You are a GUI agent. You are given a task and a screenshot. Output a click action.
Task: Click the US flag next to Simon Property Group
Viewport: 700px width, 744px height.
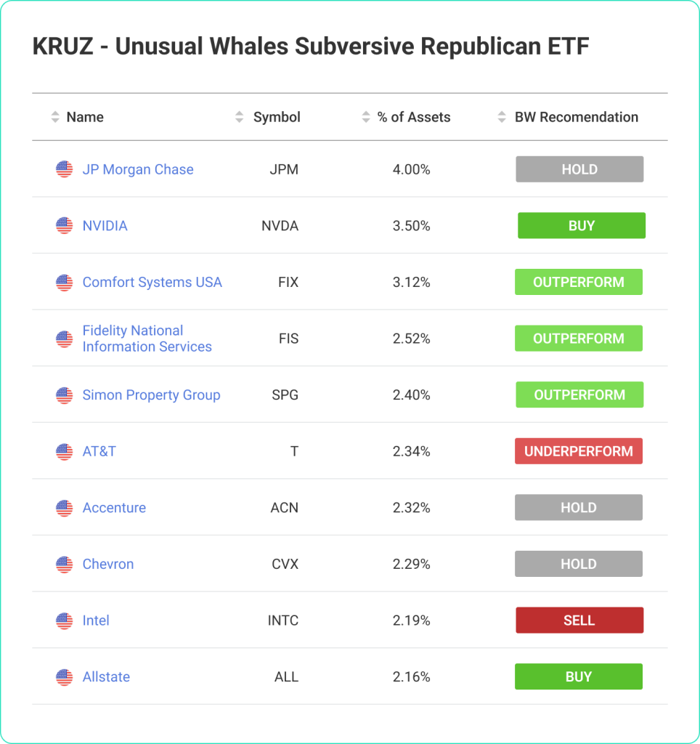coord(62,395)
